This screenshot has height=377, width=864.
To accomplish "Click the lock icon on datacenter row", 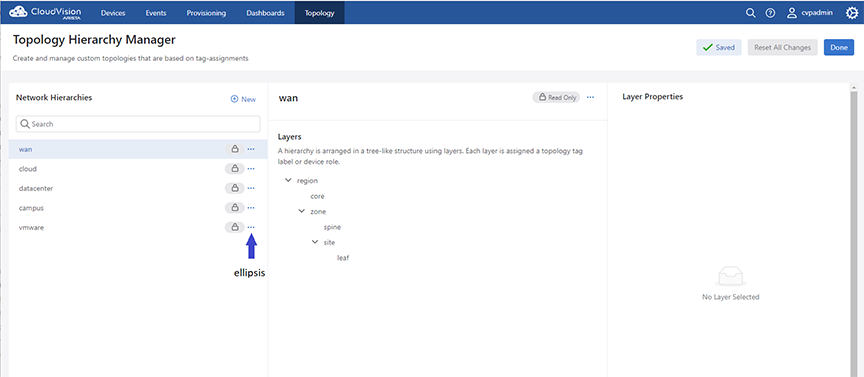I will [235, 188].
